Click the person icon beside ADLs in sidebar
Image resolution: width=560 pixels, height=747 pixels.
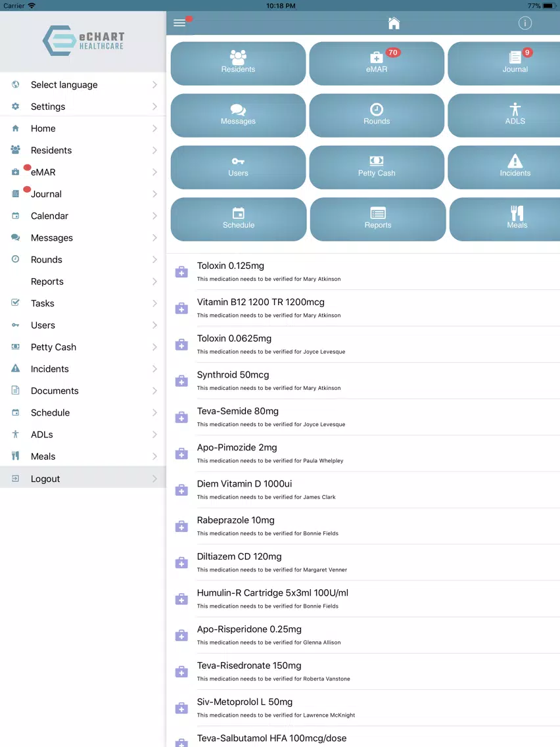pos(15,434)
